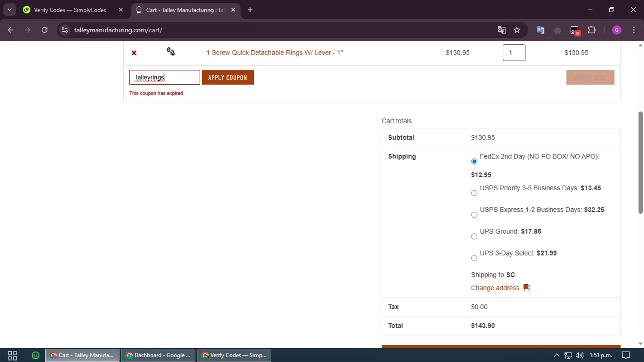Viewport: 644px width, 362px height.
Task: Open the notification center icon
Action: tap(626, 355)
